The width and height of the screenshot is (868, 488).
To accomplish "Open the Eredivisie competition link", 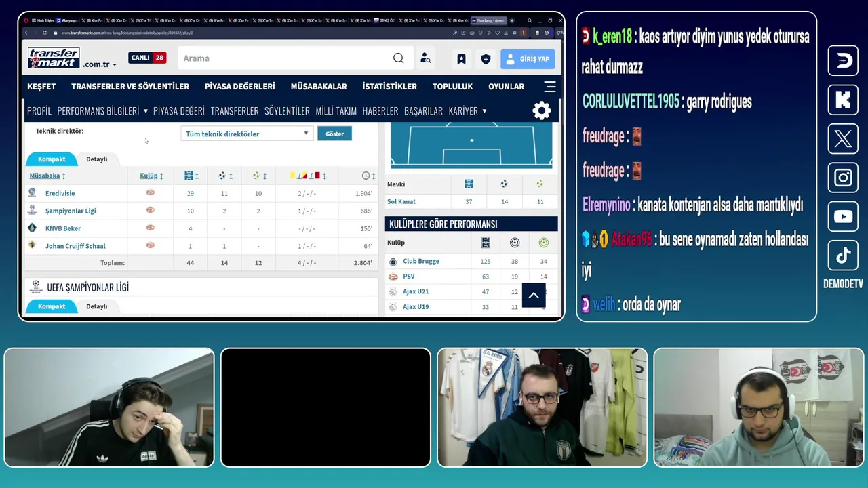I will (x=60, y=193).
